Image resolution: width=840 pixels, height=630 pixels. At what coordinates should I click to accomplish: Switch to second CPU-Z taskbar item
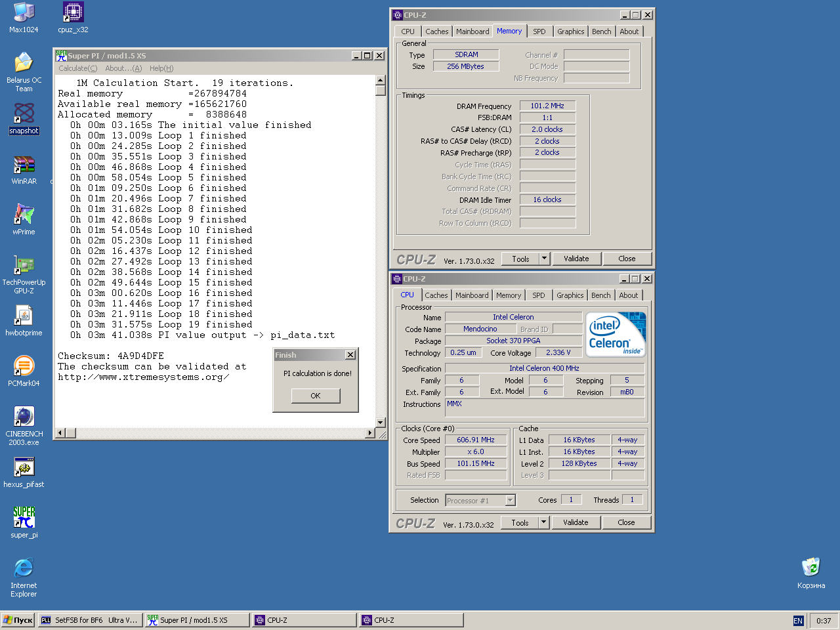[411, 620]
